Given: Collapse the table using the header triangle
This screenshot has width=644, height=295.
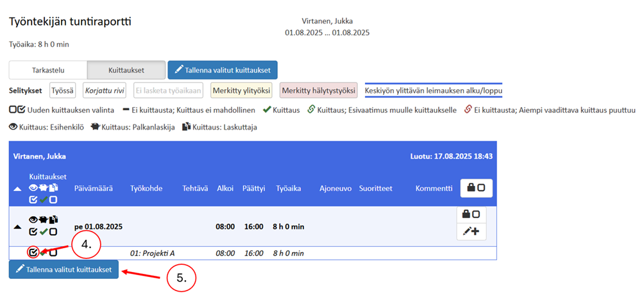Looking at the screenshot, I should pos(16,188).
